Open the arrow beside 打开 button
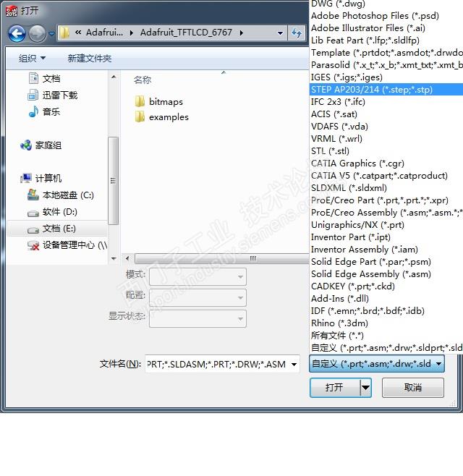Screen dimensions: 463x476 [x=366, y=388]
